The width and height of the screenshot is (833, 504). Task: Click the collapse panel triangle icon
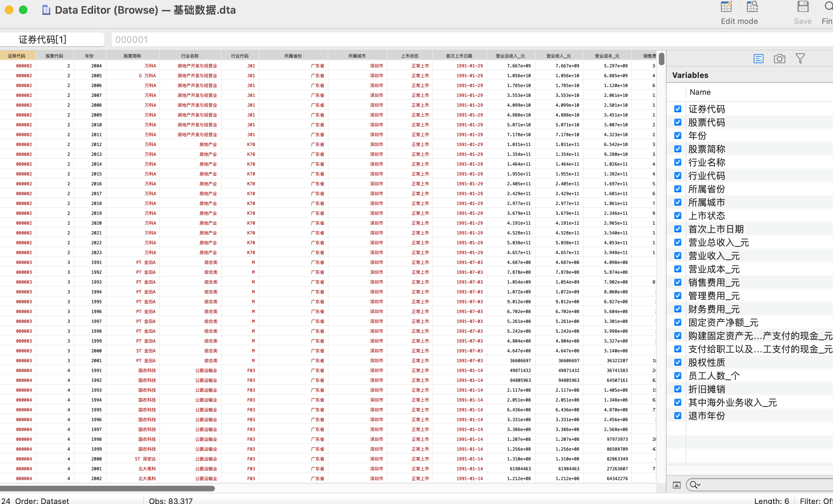tap(677, 485)
